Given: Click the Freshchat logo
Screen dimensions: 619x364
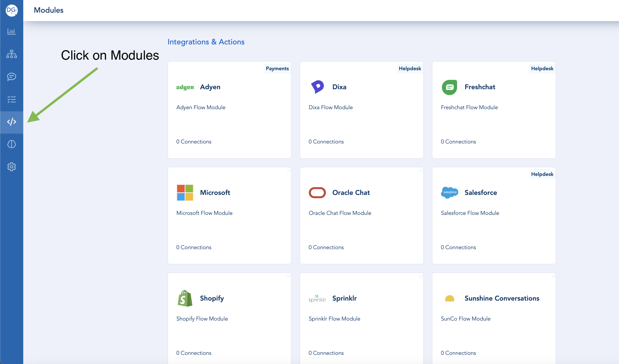Looking at the screenshot, I should (449, 87).
